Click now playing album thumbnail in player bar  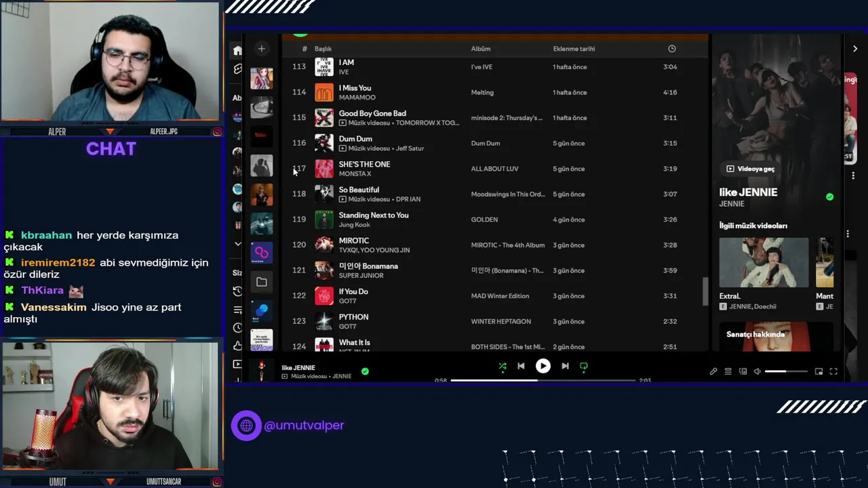pos(262,371)
